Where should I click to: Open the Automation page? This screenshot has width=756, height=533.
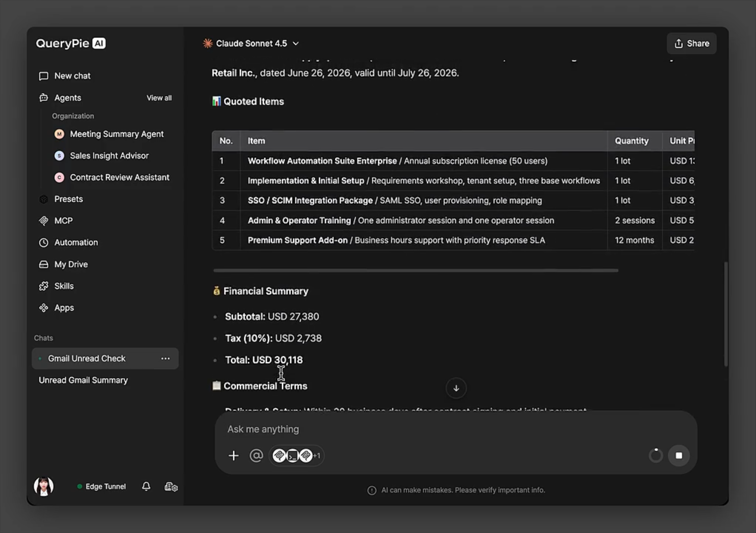pos(69,242)
